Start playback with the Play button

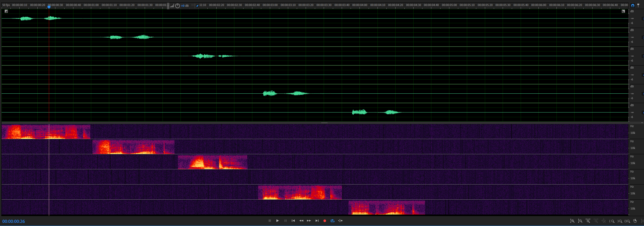tap(277, 221)
